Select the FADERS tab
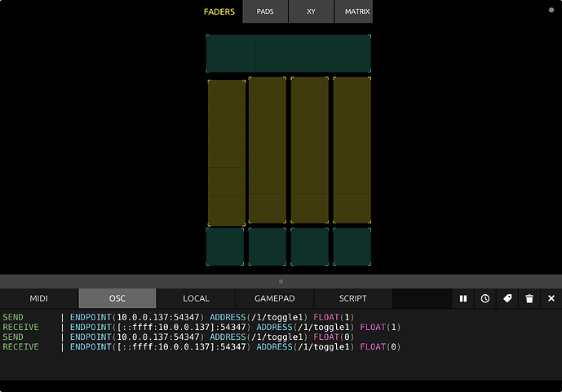Image resolution: width=562 pixels, height=392 pixels. (219, 11)
